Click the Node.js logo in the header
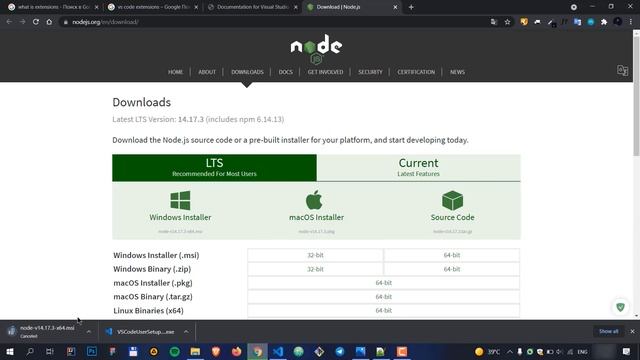Image resolution: width=640 pixels, height=360 pixels. 316,49
